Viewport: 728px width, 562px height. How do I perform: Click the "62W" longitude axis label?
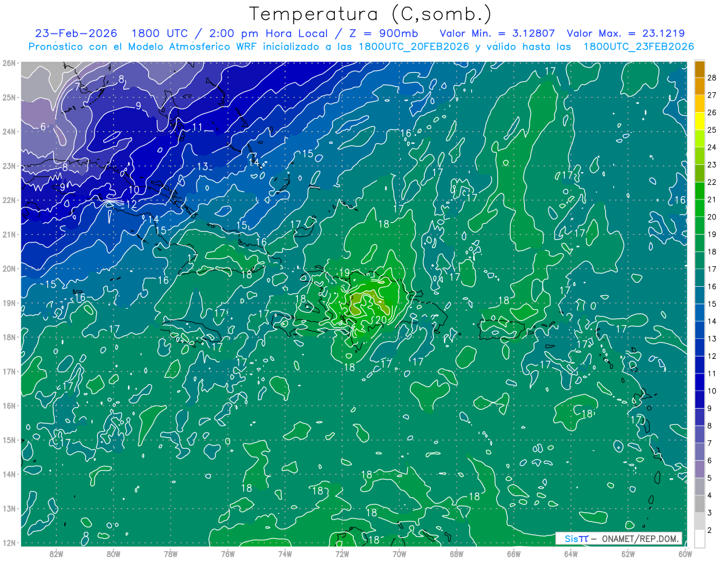pyautogui.click(x=628, y=554)
